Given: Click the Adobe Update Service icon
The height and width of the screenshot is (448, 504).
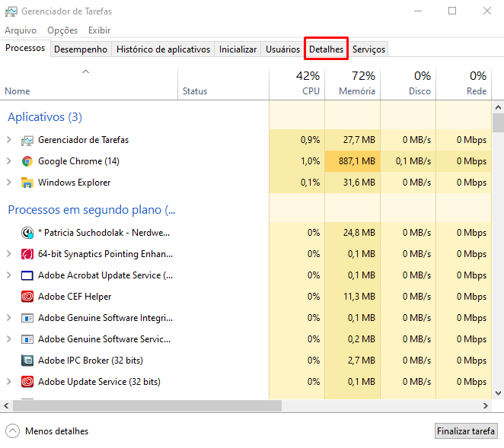Looking at the screenshot, I should tap(27, 382).
